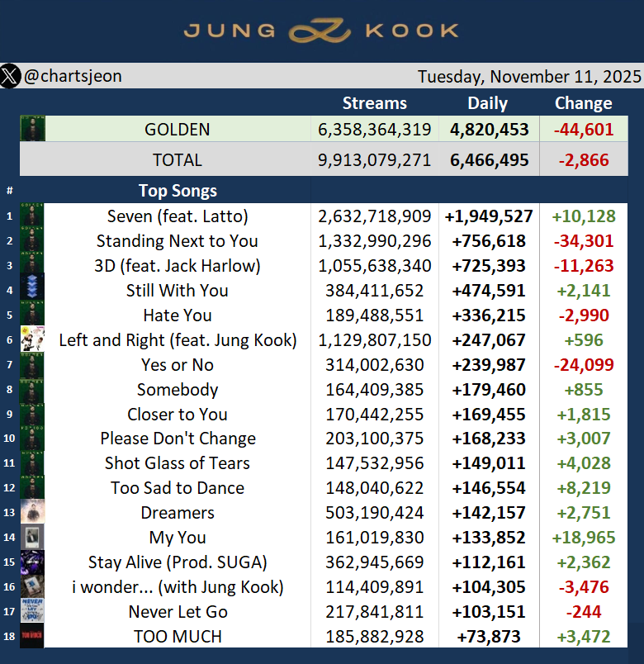Click the TOO MUCH red cover art
Viewport: 644px width, 664px height.
[32, 635]
